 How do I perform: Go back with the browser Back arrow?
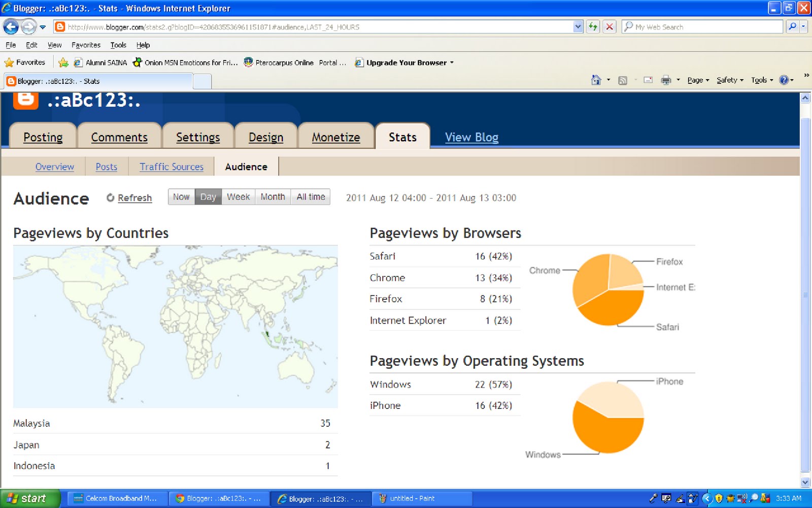(11, 26)
